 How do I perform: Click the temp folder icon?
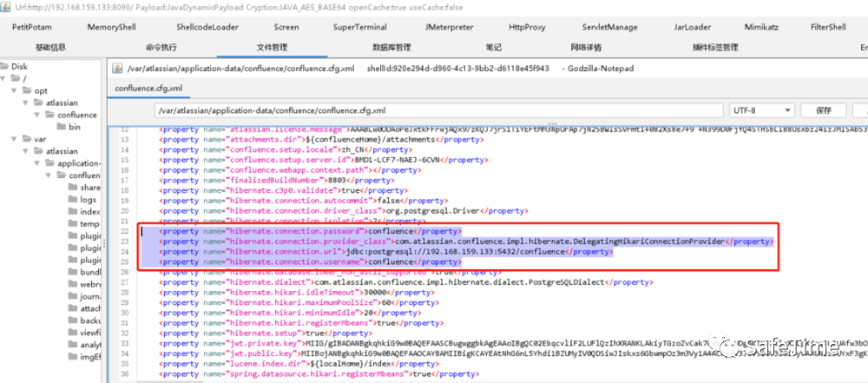(x=74, y=224)
